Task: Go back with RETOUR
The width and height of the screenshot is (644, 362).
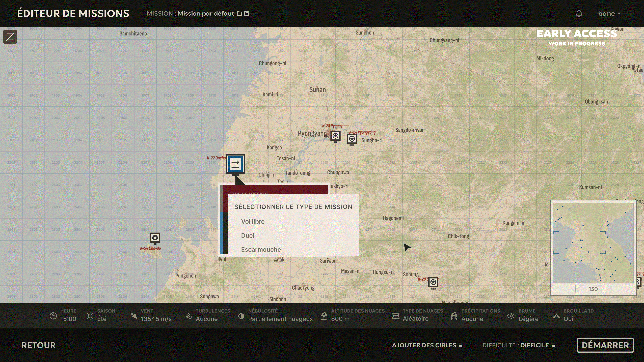Action: click(39, 346)
